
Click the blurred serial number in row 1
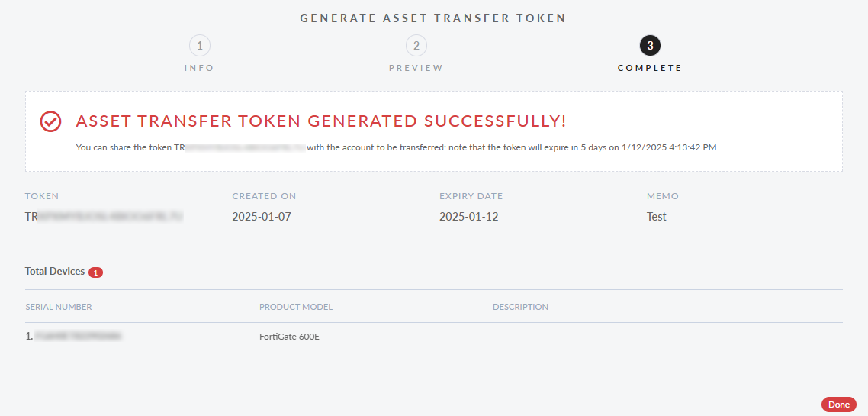[78, 336]
